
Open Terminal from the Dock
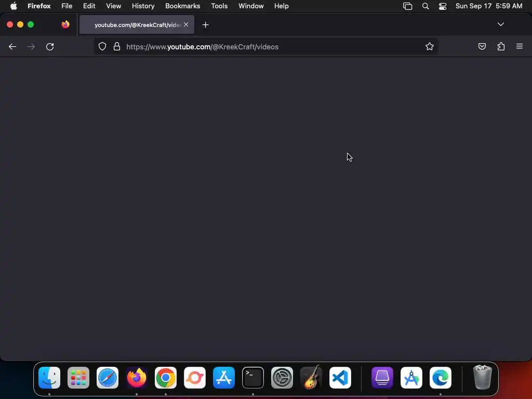pos(253,378)
